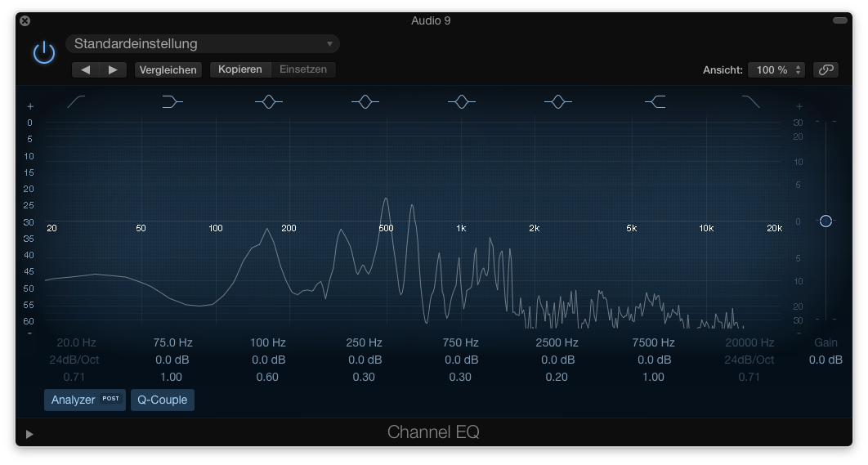Go to next preset arrow

pos(113,69)
